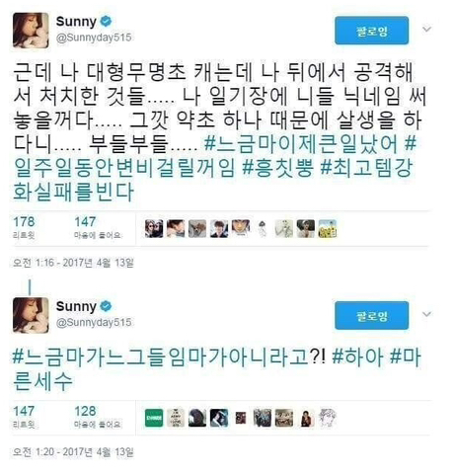The height and width of the screenshot is (476, 454).
Task: Open Sunny's profile picture in first tweet
Action: (x=31, y=31)
